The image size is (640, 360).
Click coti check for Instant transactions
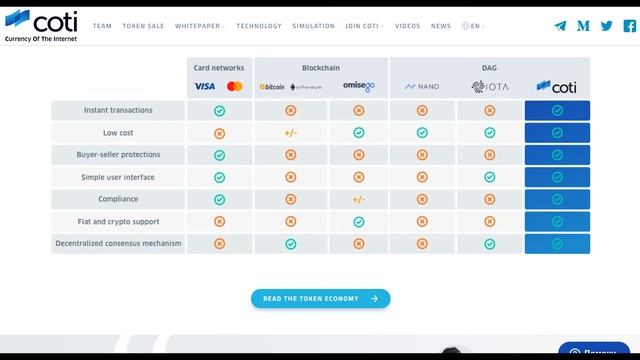point(557,111)
